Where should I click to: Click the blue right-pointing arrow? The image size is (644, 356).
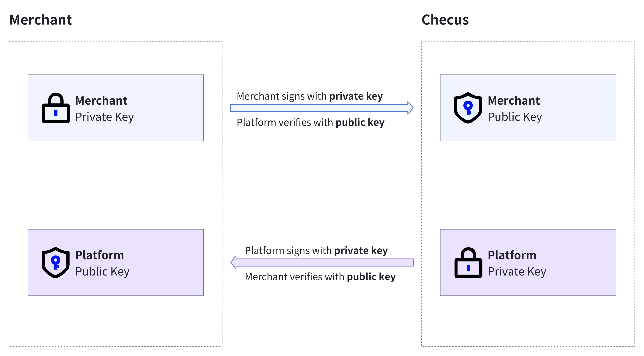coord(321,108)
